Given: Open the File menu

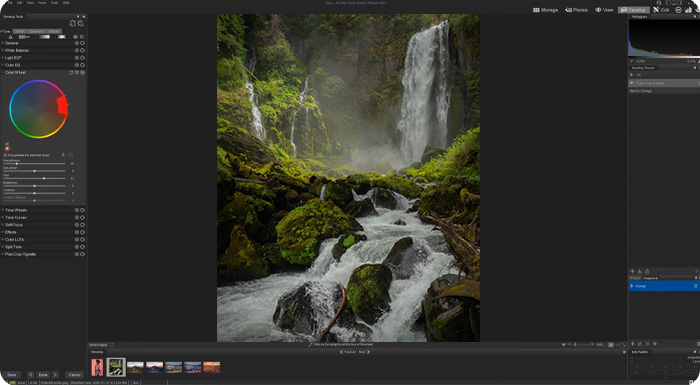Looking at the screenshot, I should (10, 3).
